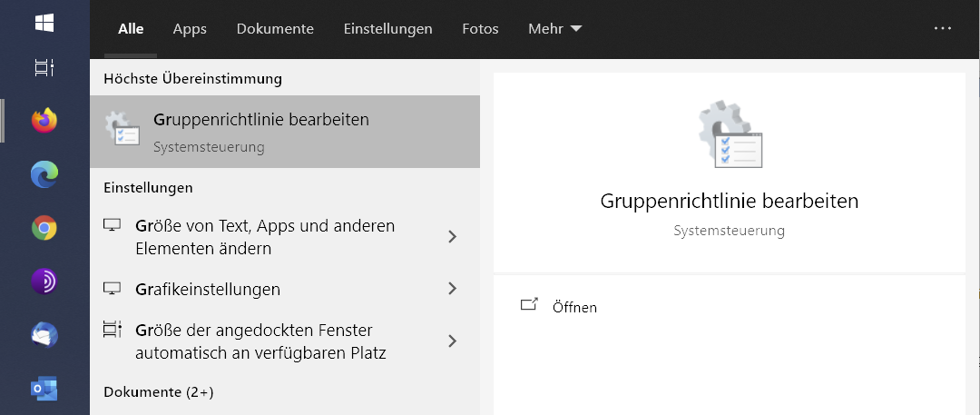The height and width of the screenshot is (415, 980).
Task: Click the Gruppenrichtlinie bearbeiten title in preview
Action: (x=730, y=201)
